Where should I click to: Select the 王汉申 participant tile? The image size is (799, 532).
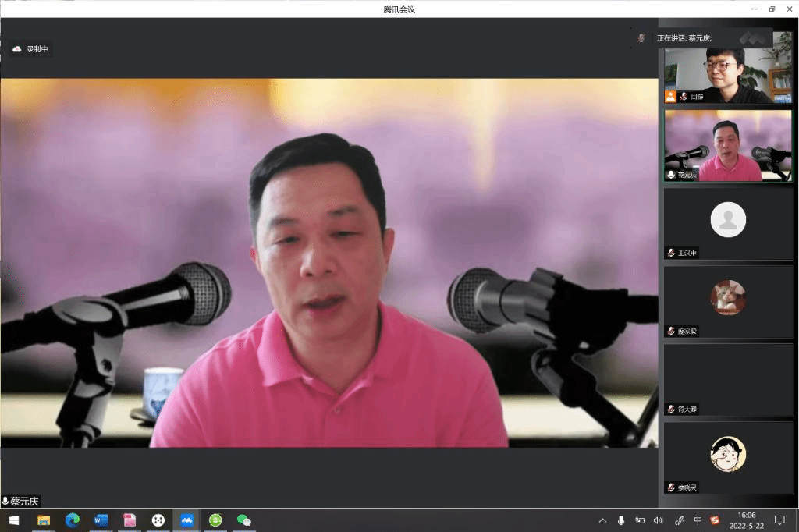click(x=728, y=224)
